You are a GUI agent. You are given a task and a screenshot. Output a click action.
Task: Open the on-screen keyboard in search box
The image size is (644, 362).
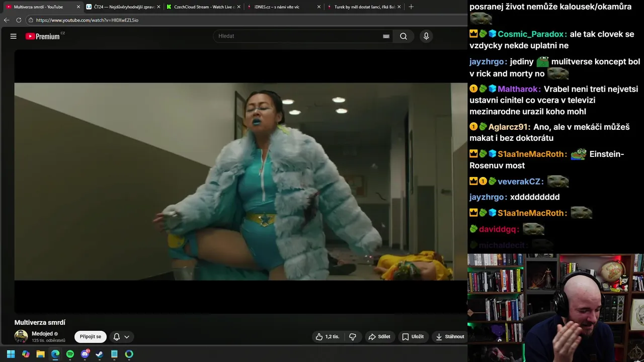386,36
